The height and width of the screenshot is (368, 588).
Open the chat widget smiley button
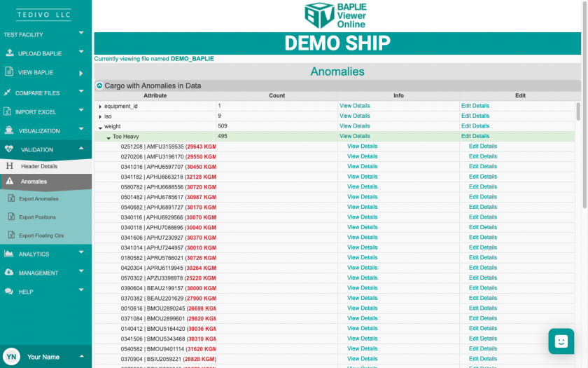[x=561, y=341]
